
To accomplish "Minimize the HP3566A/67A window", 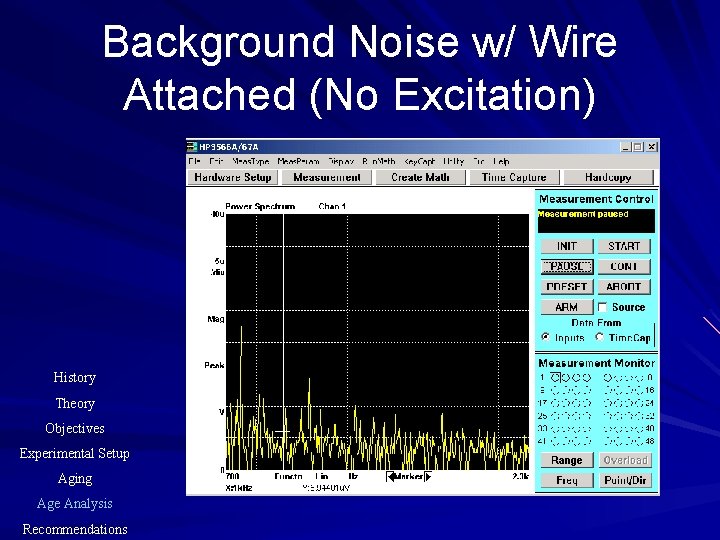I will [x=625, y=147].
